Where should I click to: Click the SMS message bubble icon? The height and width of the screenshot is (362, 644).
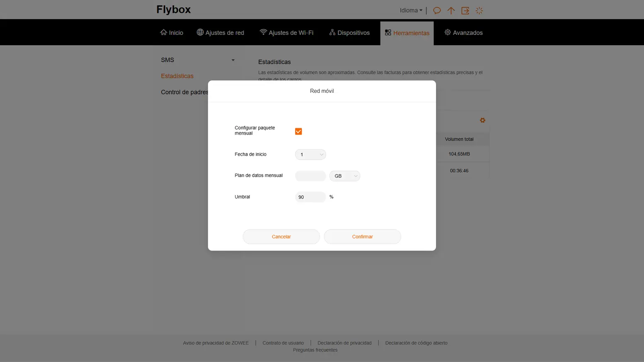pos(437,11)
